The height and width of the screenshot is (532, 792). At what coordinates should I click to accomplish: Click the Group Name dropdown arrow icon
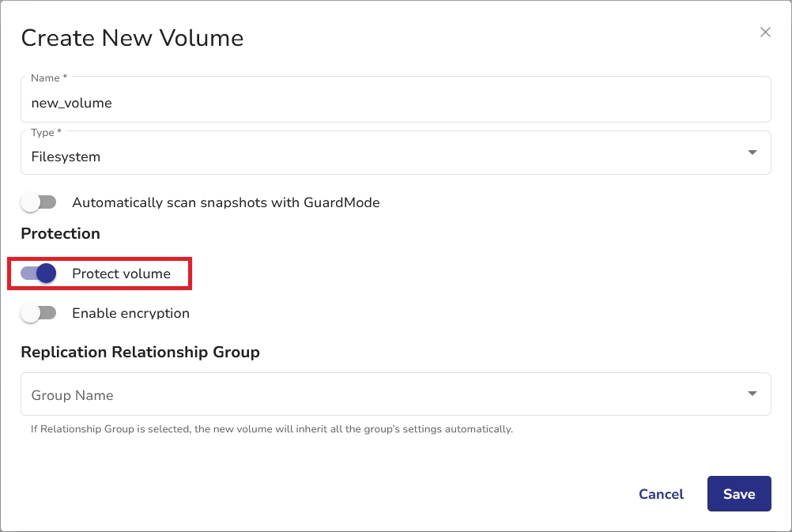pyautogui.click(x=752, y=394)
